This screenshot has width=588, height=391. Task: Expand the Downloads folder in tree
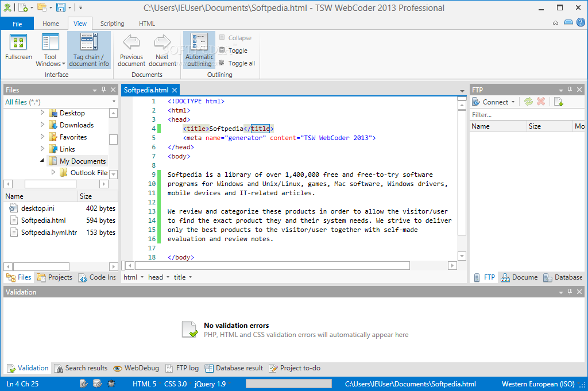pos(42,125)
